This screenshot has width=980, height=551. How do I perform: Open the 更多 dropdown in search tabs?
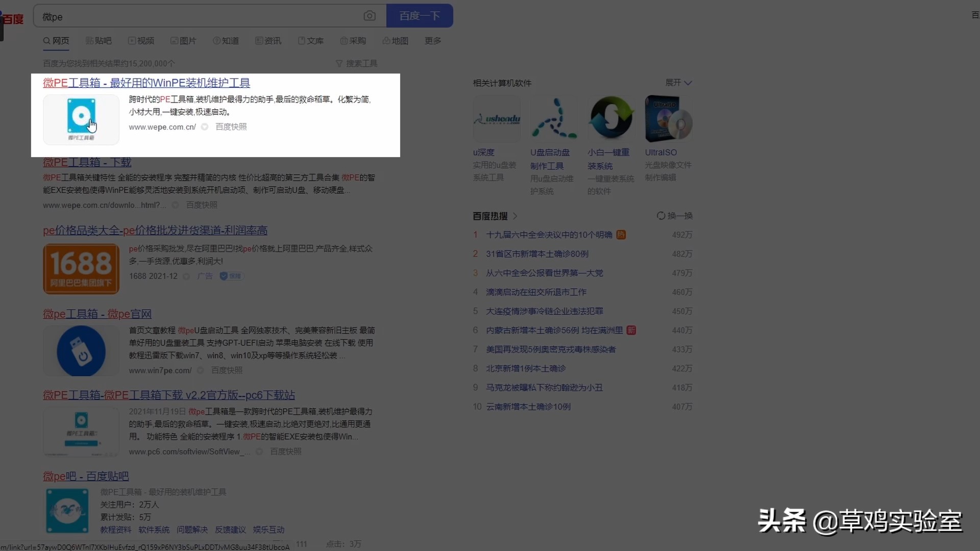(432, 40)
